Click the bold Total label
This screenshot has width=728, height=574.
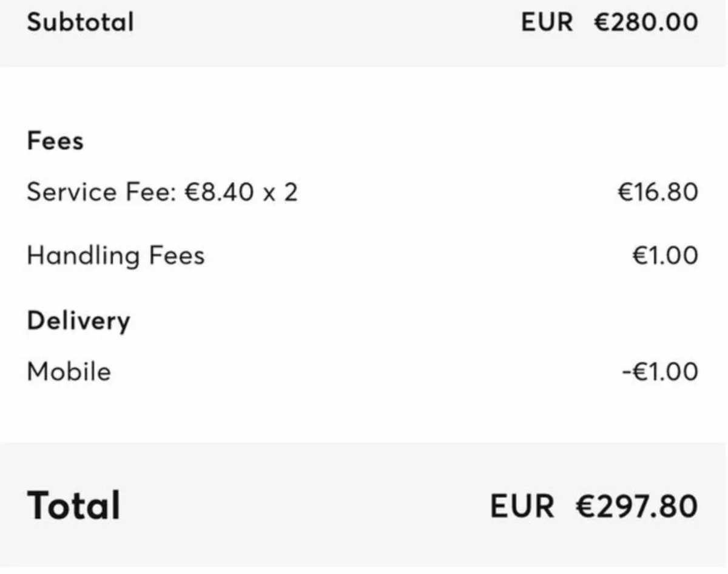(x=73, y=505)
